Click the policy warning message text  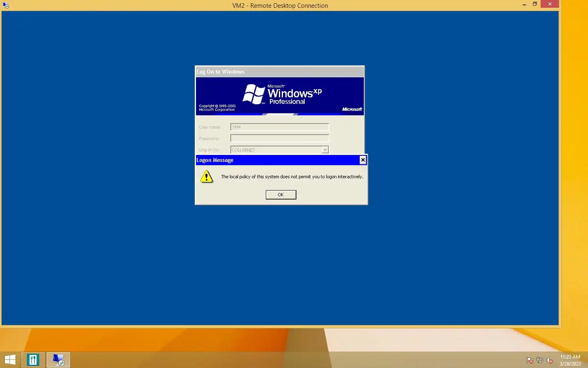[x=292, y=177]
